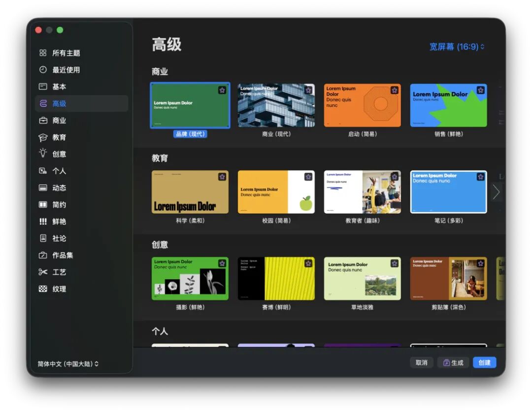Click the 生成 button
The width and height of the screenshot is (532, 412).
pos(453,362)
